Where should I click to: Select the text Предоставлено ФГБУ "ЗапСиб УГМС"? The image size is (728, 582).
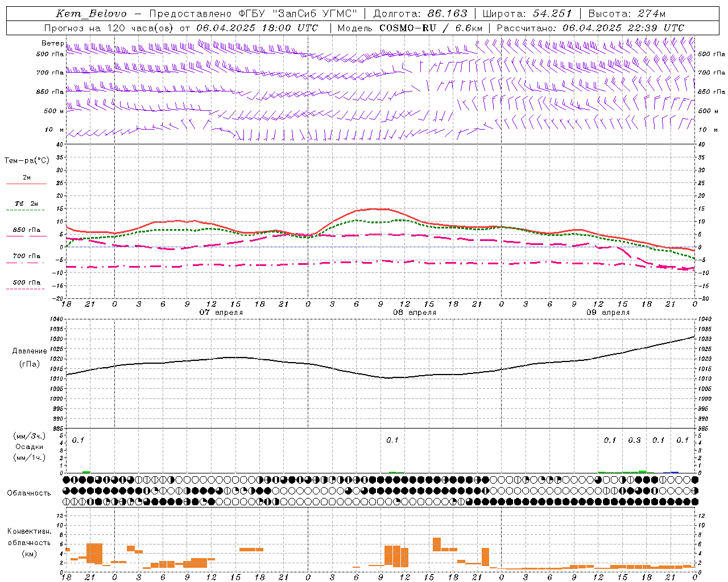253,14
